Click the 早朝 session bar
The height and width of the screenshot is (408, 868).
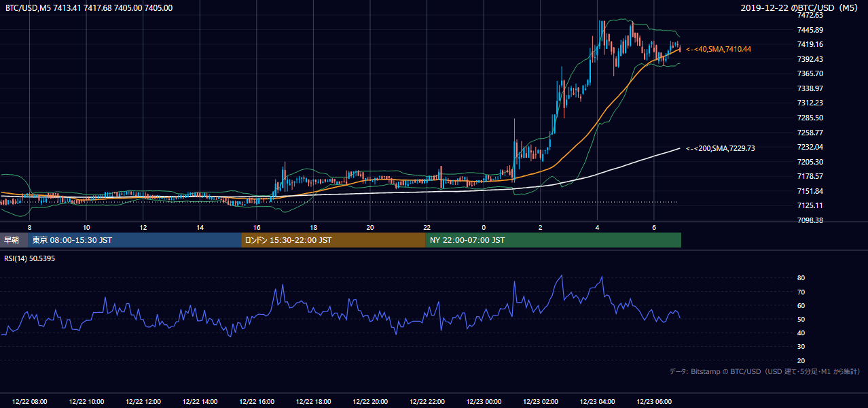point(14,240)
